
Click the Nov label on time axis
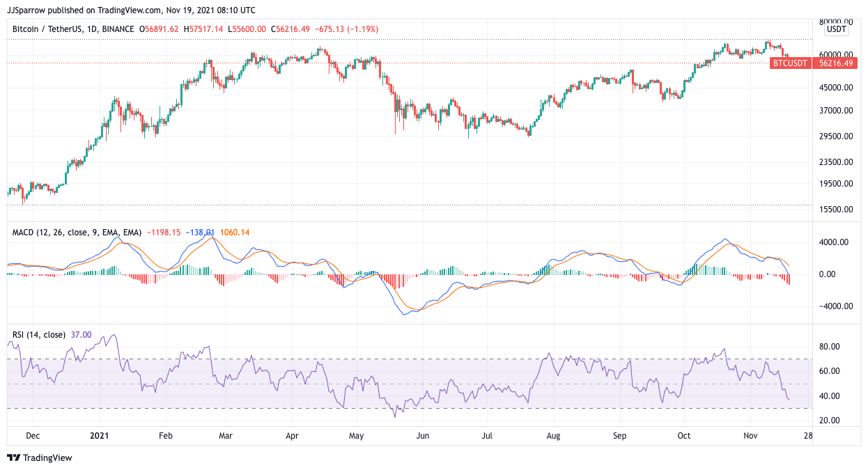pos(750,436)
